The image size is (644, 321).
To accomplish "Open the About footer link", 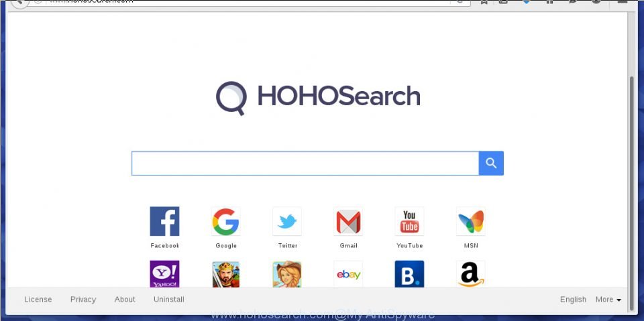I will pos(125,300).
